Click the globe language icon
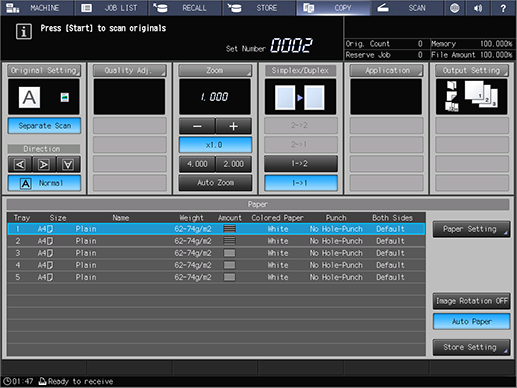The height and width of the screenshot is (388, 517). 454,8
